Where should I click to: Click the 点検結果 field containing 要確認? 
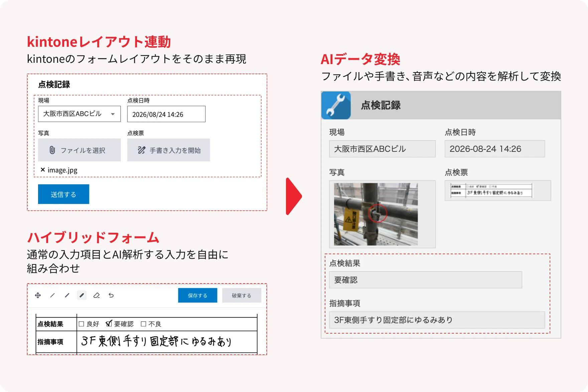pos(426,280)
